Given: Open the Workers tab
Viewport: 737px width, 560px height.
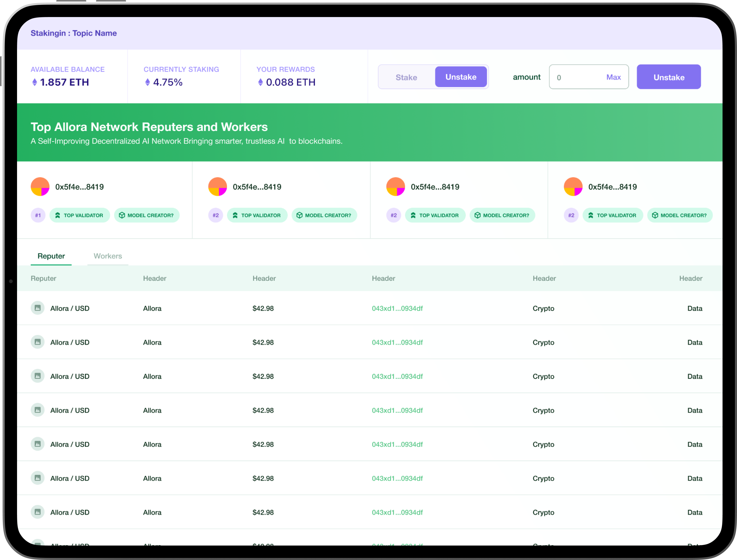Looking at the screenshot, I should pyautogui.click(x=108, y=256).
